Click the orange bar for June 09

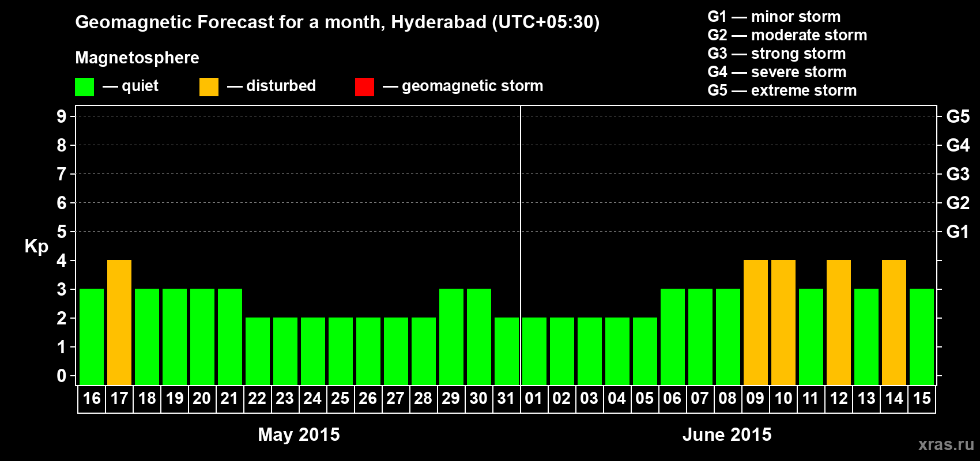click(756, 322)
